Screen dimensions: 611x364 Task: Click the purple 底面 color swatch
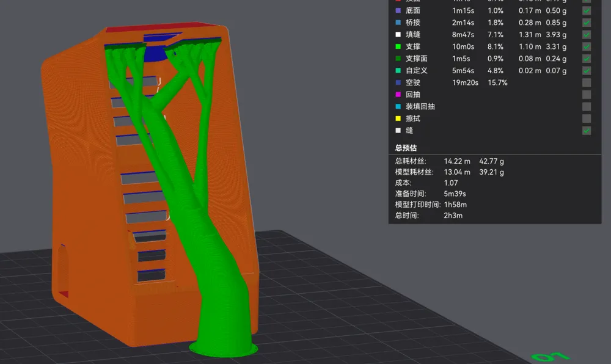click(398, 10)
